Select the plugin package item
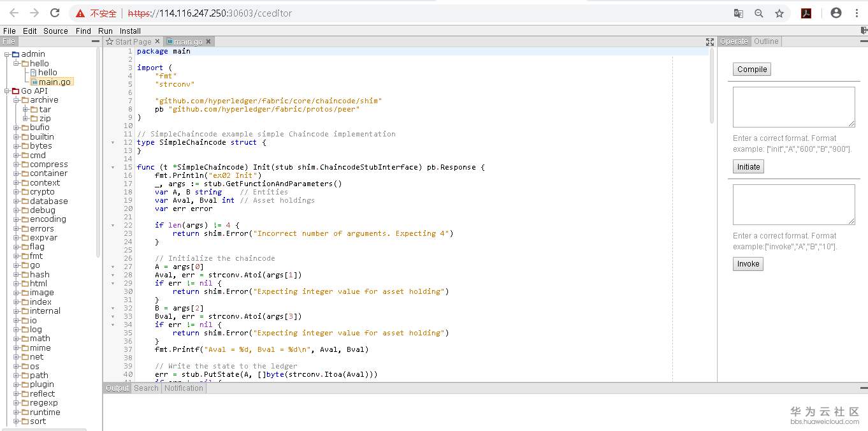This screenshot has height=431, width=868. (41, 384)
